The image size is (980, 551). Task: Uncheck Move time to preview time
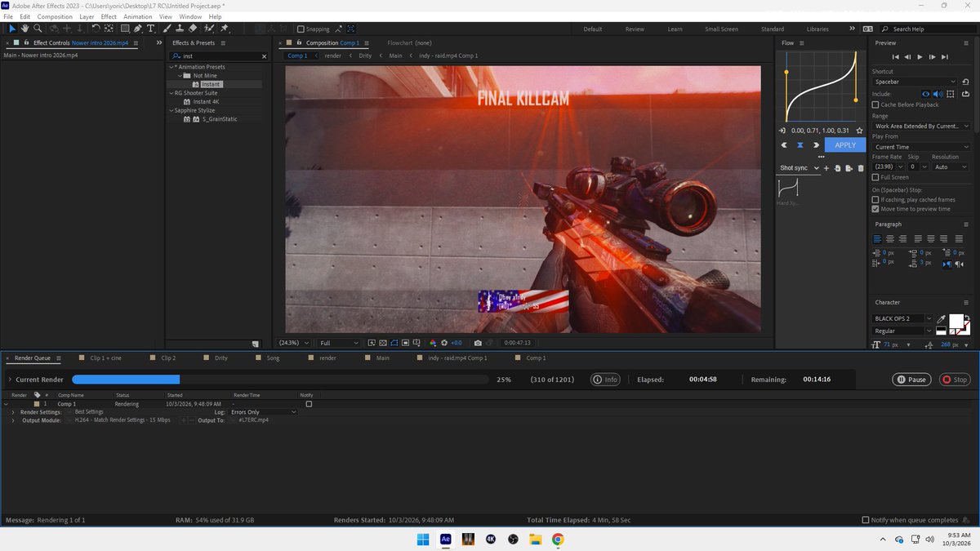pyautogui.click(x=875, y=209)
